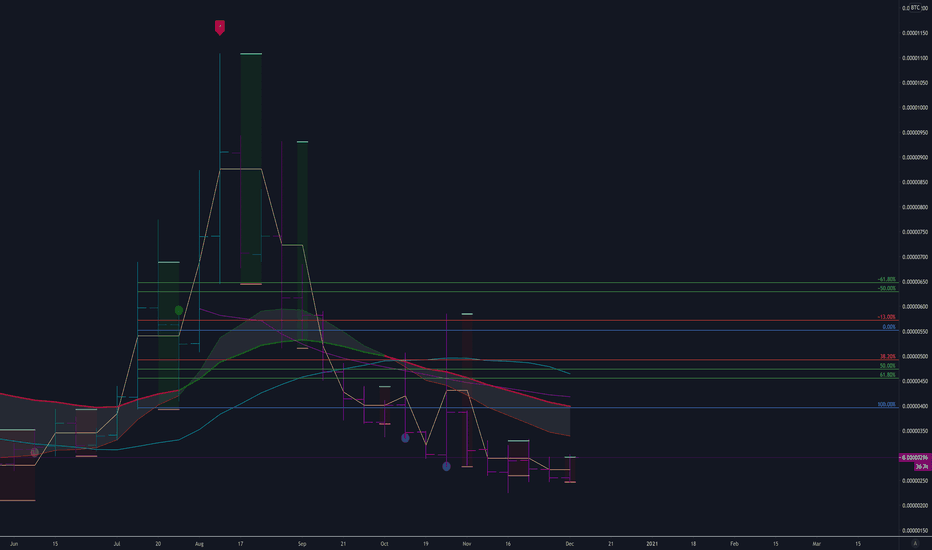Click the Oct label on time axis
This screenshot has height=550, width=932.
(385, 543)
